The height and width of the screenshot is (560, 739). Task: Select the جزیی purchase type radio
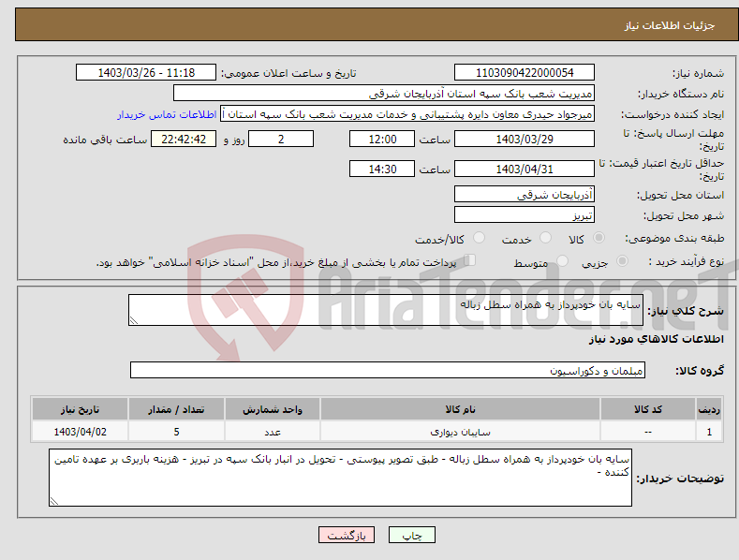pyautogui.click(x=622, y=260)
